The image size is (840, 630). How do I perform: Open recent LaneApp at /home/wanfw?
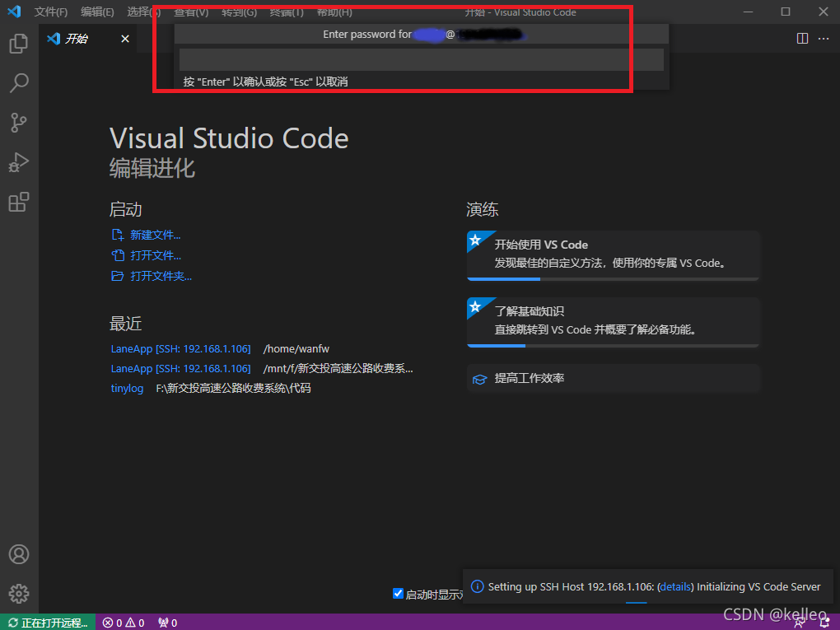tap(180, 348)
